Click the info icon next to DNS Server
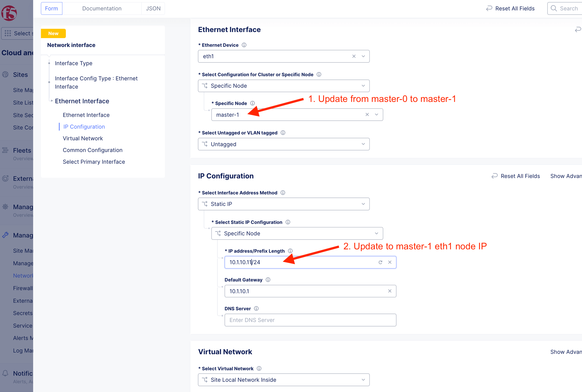The image size is (582, 392). [x=256, y=308]
